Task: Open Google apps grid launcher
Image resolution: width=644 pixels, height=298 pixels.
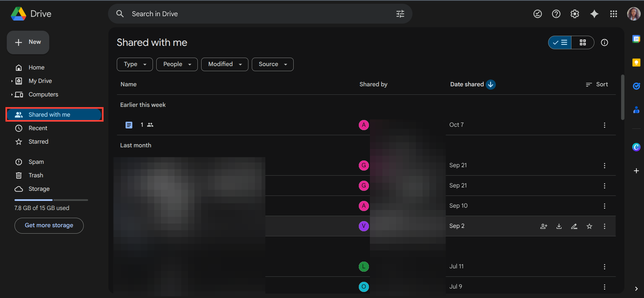Action: pyautogui.click(x=613, y=14)
